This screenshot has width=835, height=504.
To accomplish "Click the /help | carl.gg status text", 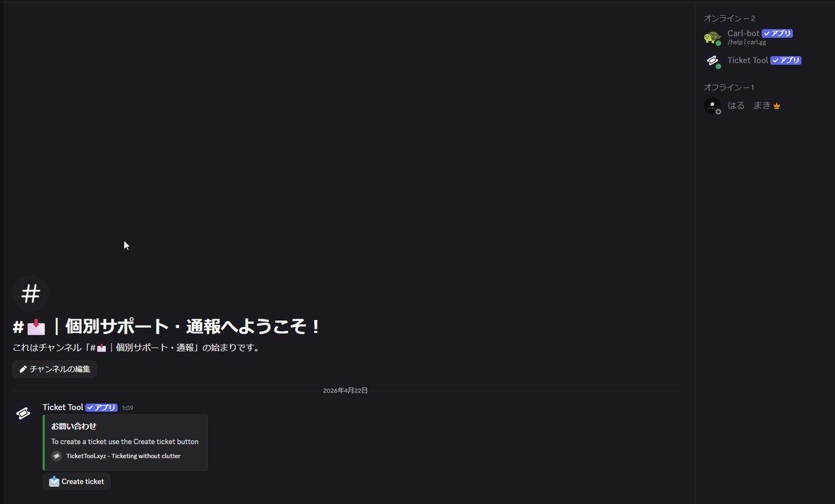I will coord(747,42).
